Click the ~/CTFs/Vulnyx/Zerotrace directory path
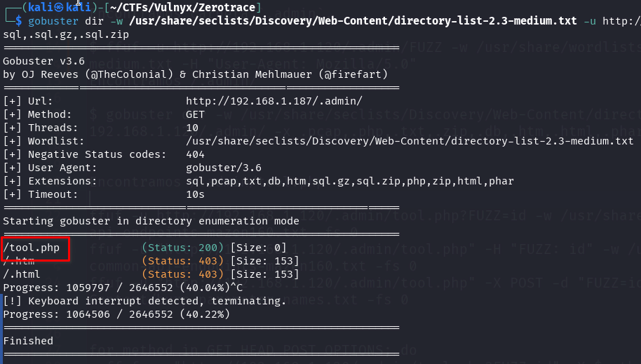The height and width of the screenshot is (364, 641). (x=183, y=7)
